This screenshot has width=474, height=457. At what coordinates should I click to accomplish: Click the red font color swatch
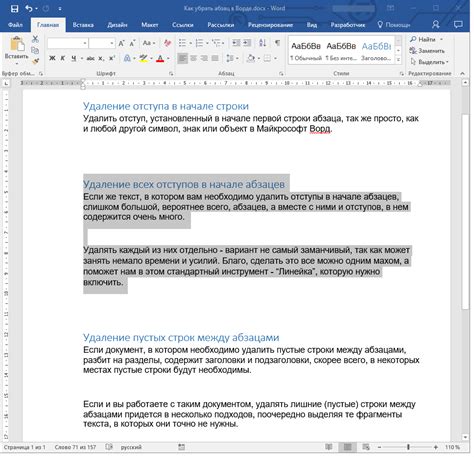160,58
